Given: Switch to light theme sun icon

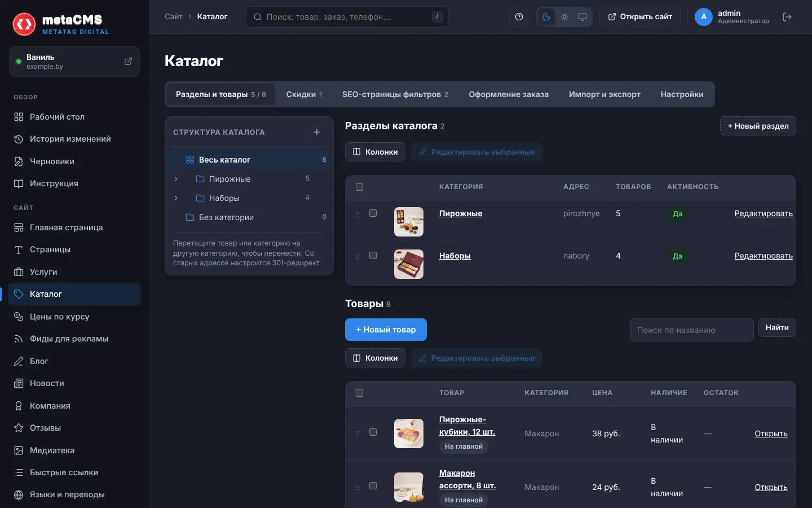Looking at the screenshot, I should [x=564, y=17].
